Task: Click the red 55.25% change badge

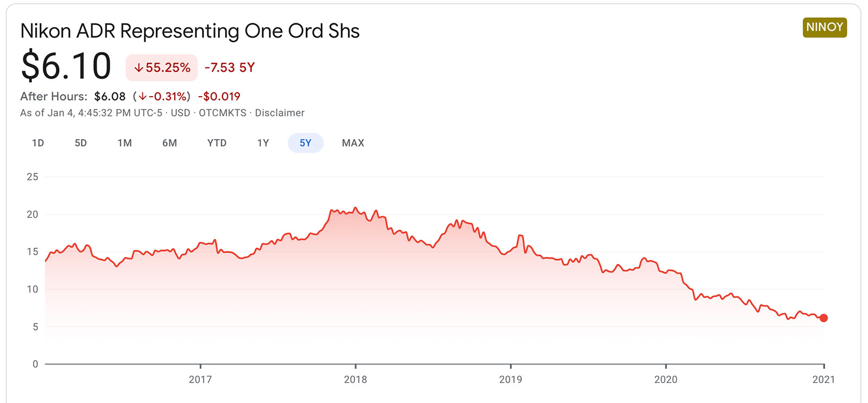Action: pyautogui.click(x=162, y=68)
